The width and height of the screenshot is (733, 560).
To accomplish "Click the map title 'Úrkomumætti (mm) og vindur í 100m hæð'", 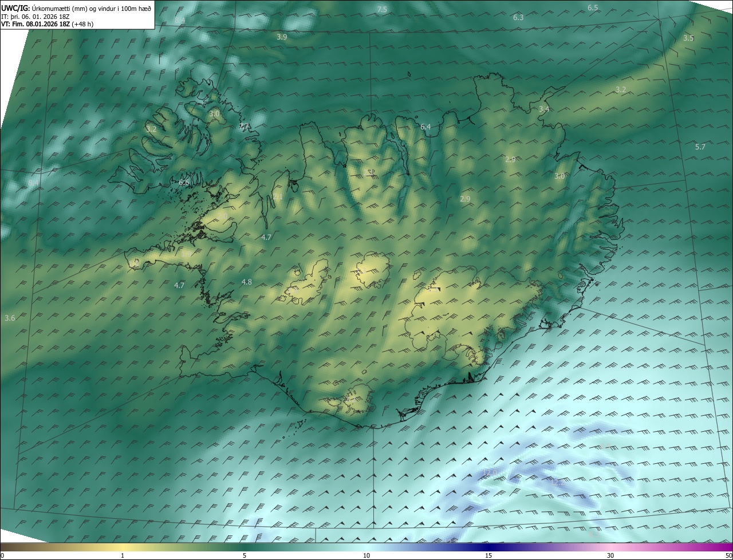I will [x=91, y=8].
